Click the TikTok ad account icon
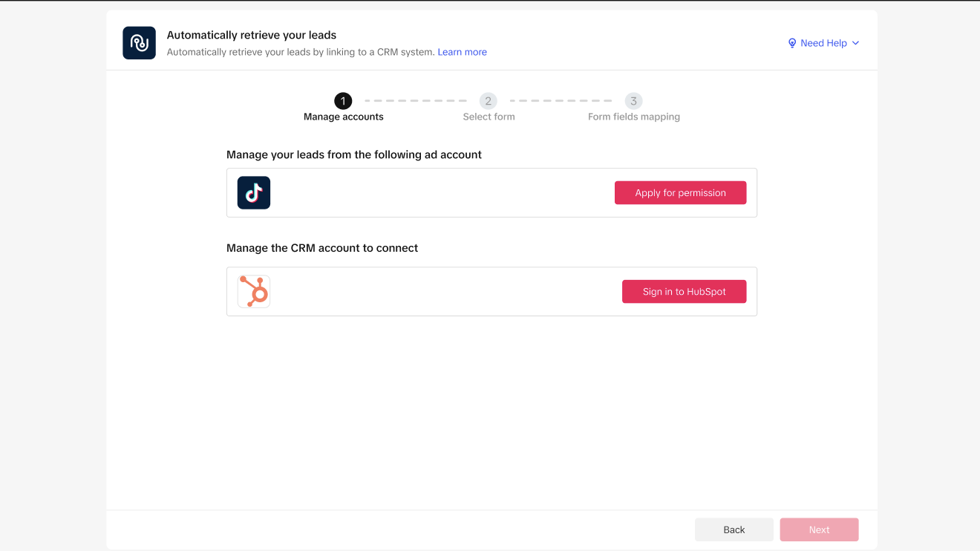 [x=254, y=193]
